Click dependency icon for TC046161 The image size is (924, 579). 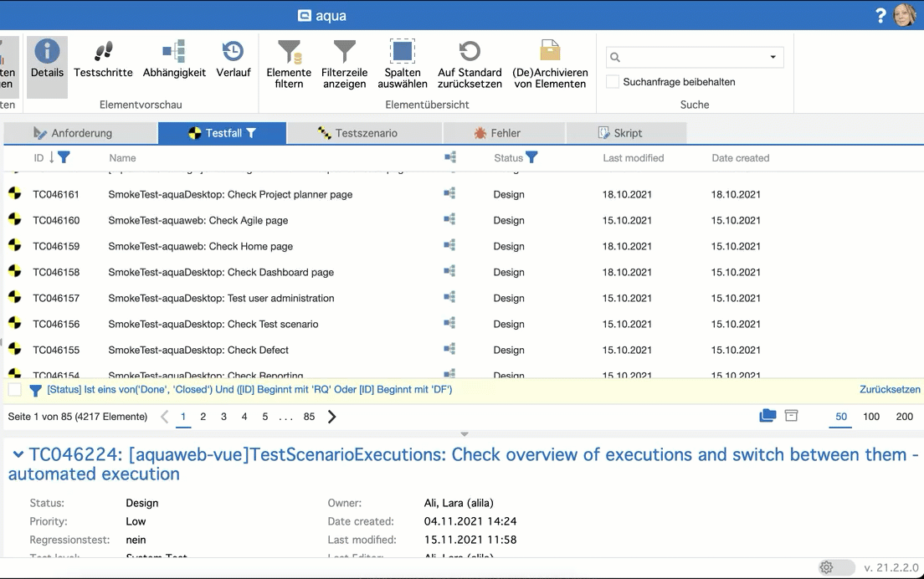coord(449,193)
